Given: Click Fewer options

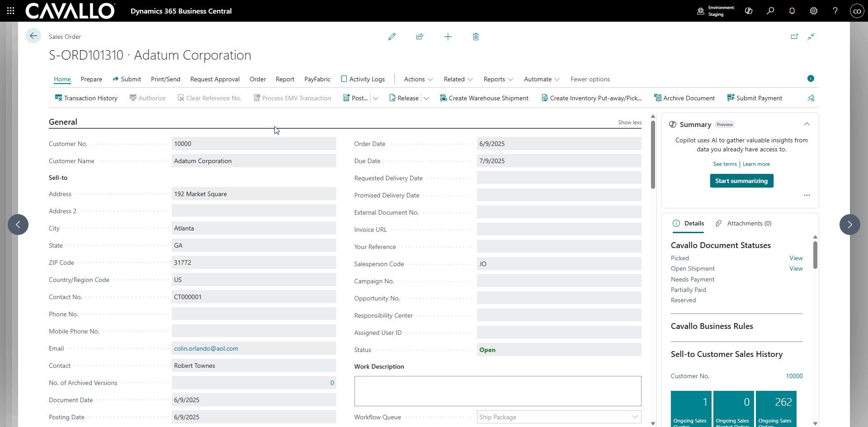Looking at the screenshot, I should pos(590,79).
